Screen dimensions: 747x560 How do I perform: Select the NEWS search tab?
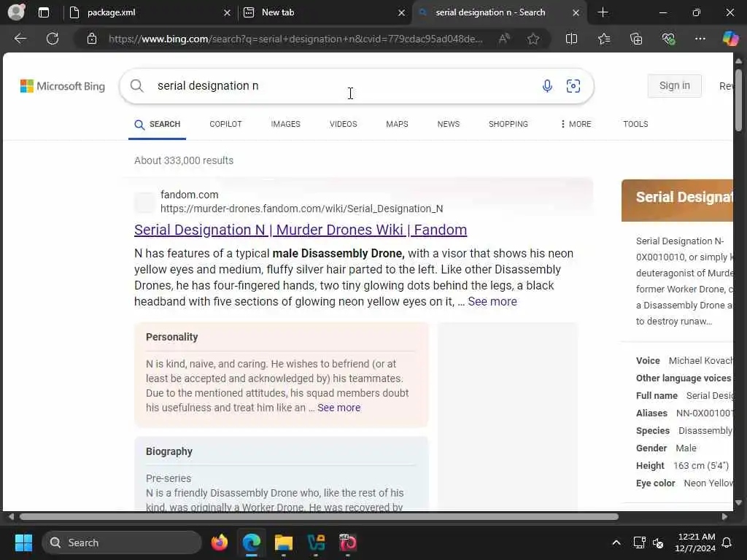click(x=449, y=124)
